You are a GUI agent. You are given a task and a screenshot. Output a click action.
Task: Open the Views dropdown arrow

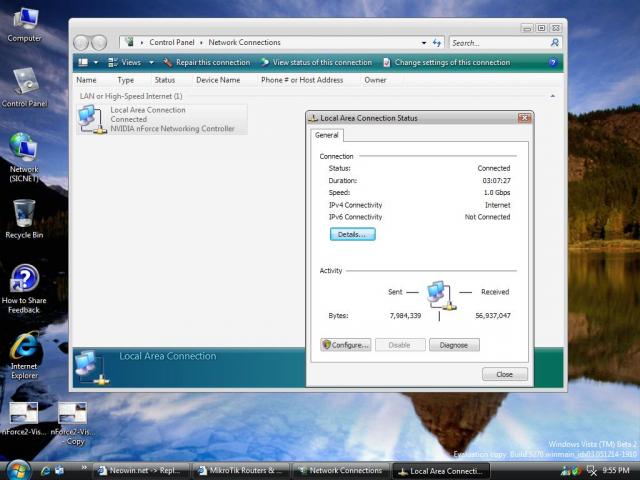tap(151, 62)
